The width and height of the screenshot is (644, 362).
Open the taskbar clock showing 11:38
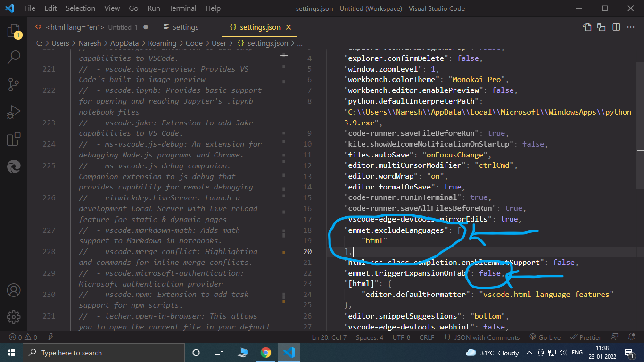click(602, 353)
